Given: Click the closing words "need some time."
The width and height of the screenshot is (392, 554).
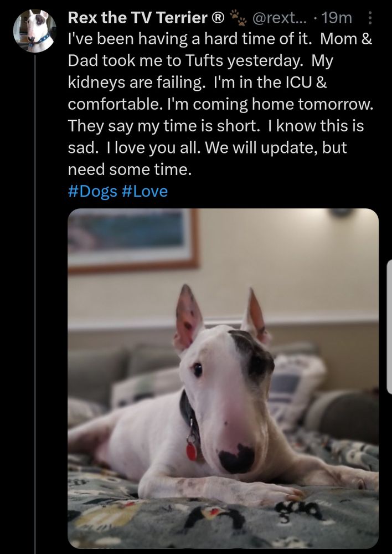Looking at the screenshot, I should click(130, 170).
